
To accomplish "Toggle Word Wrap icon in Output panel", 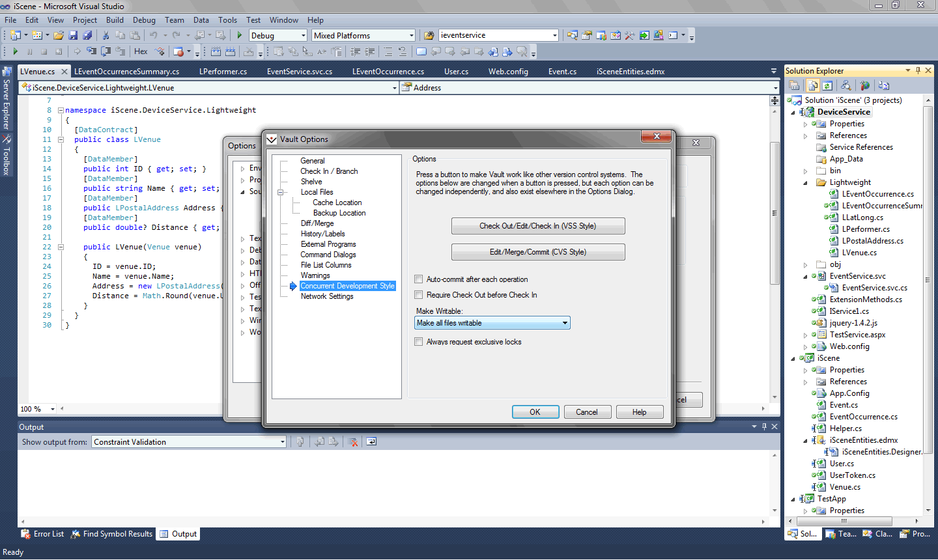I will point(371,441).
